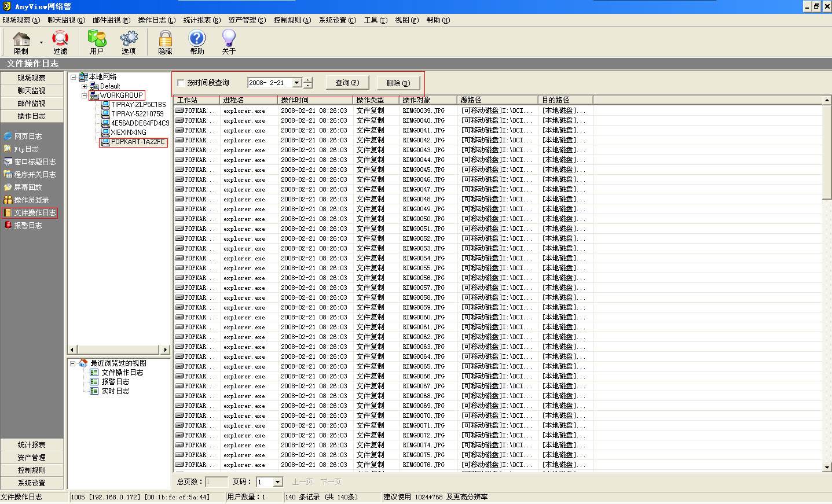Open the 页码 page number dropdown
The image size is (832, 504).
[x=277, y=482]
